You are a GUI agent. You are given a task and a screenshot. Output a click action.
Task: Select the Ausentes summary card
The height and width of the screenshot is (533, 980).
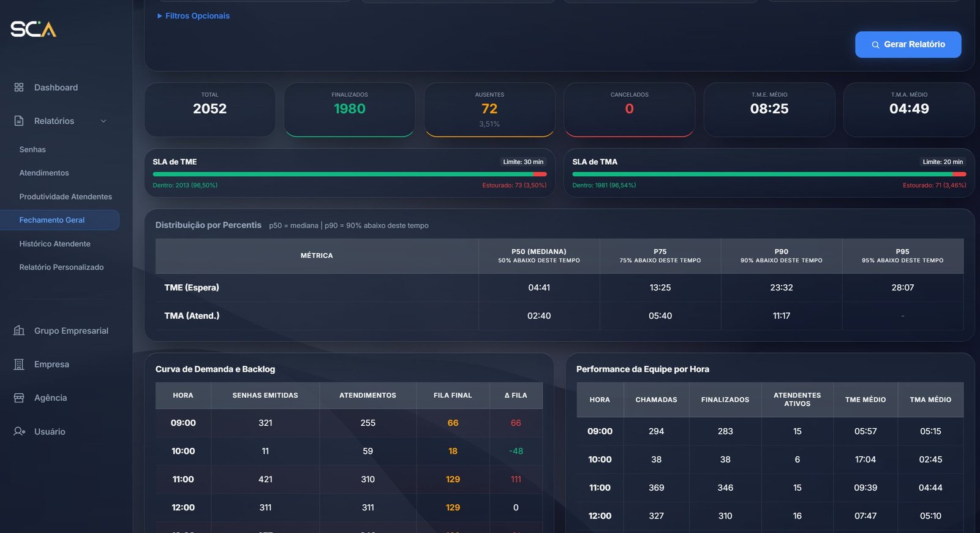(x=489, y=110)
